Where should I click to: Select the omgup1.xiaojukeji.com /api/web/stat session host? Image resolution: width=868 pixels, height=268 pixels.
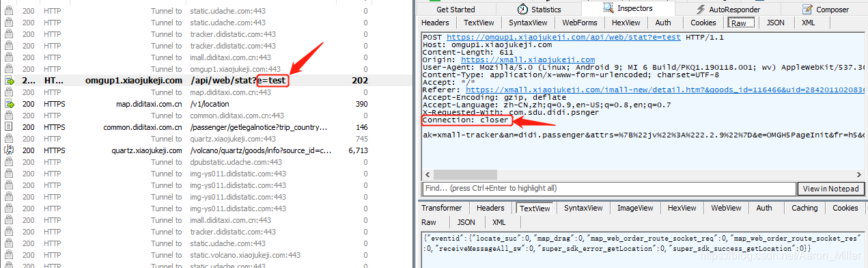[134, 81]
